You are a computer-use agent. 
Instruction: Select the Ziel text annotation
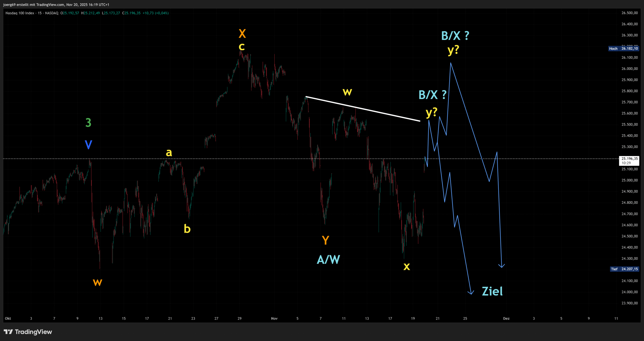(492, 291)
